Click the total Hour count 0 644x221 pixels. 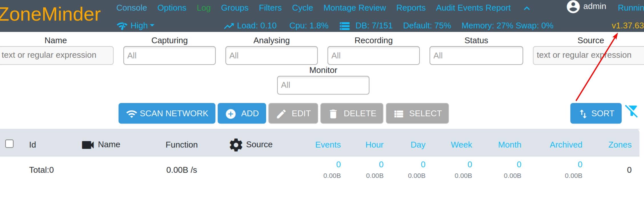coord(381,165)
